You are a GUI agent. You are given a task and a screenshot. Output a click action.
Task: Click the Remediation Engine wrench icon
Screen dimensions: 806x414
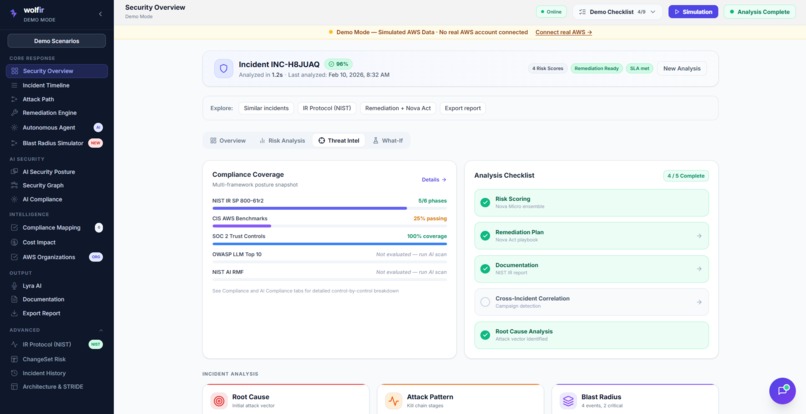point(14,113)
